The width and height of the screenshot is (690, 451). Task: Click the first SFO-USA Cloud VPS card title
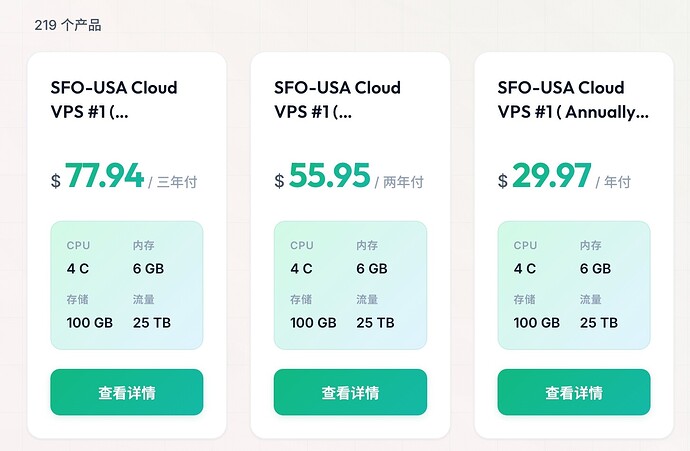tap(114, 100)
